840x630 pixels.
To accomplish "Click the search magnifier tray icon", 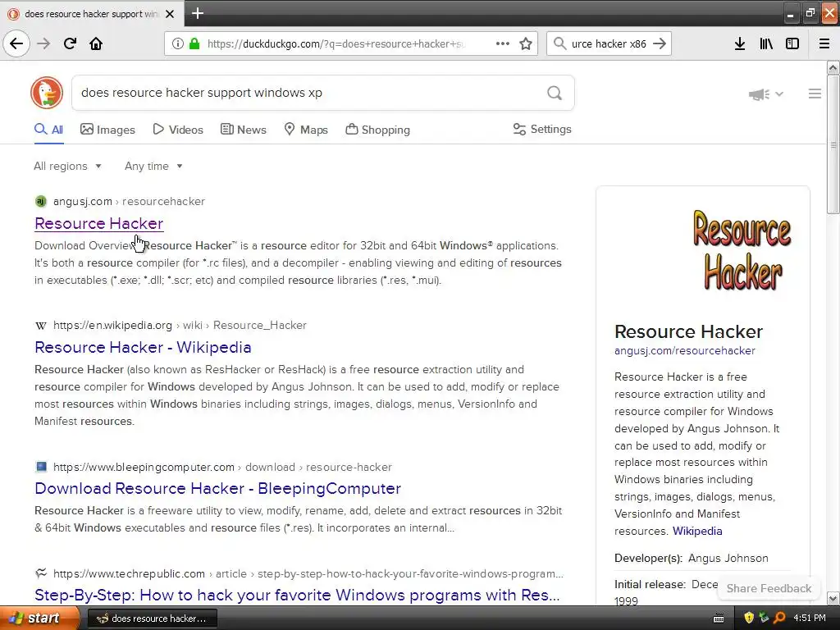I will 780,618.
